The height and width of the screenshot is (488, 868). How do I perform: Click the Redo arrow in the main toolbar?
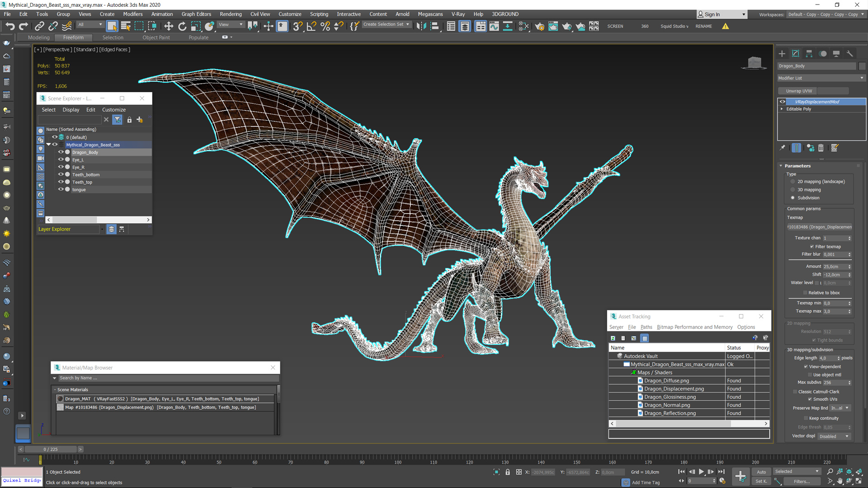tap(24, 26)
